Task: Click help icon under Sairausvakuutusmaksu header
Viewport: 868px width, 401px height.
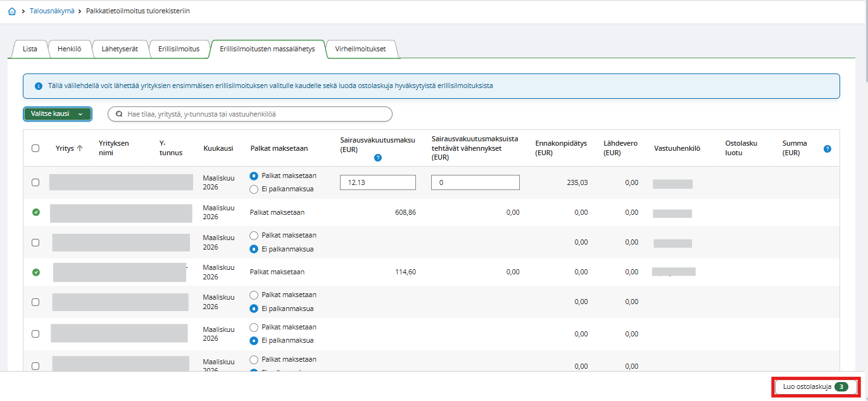Action: click(378, 158)
